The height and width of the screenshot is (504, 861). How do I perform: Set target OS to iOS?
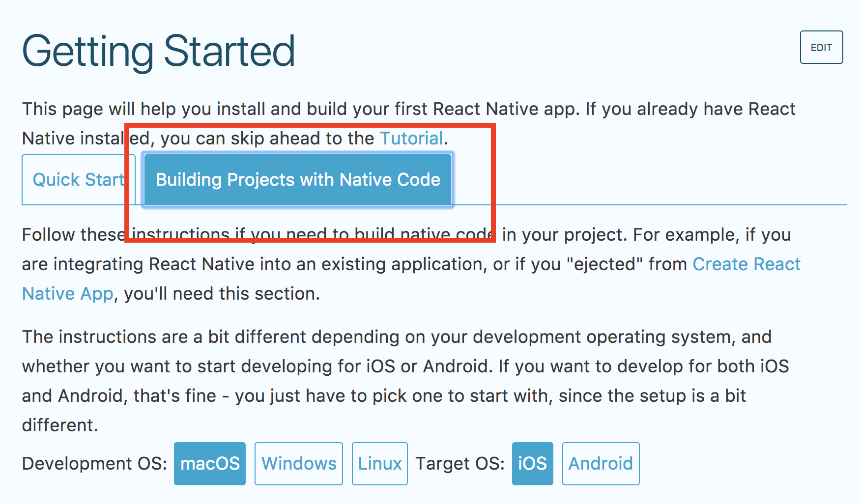(x=533, y=464)
